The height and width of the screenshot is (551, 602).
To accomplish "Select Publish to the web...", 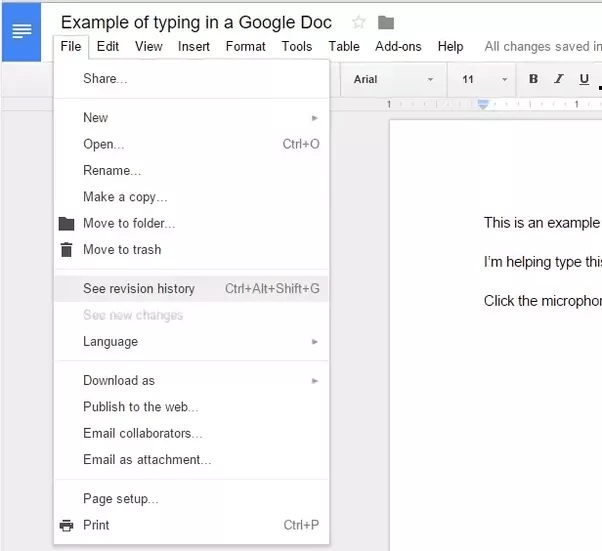I will [191, 407].
